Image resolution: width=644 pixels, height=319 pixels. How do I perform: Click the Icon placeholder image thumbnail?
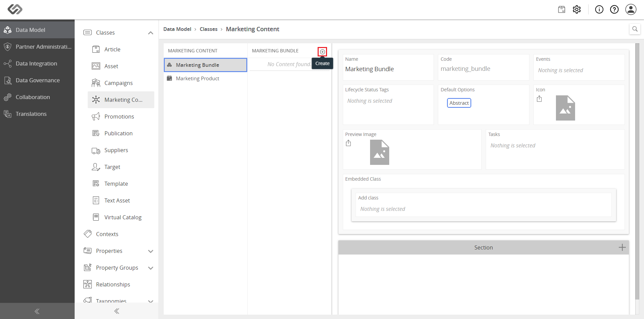[x=565, y=108]
